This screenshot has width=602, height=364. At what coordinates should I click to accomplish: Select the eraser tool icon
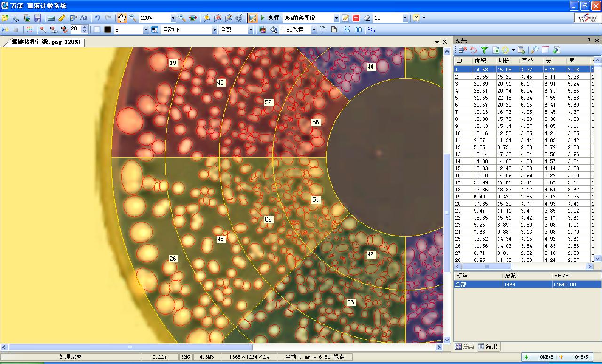[x=367, y=18]
